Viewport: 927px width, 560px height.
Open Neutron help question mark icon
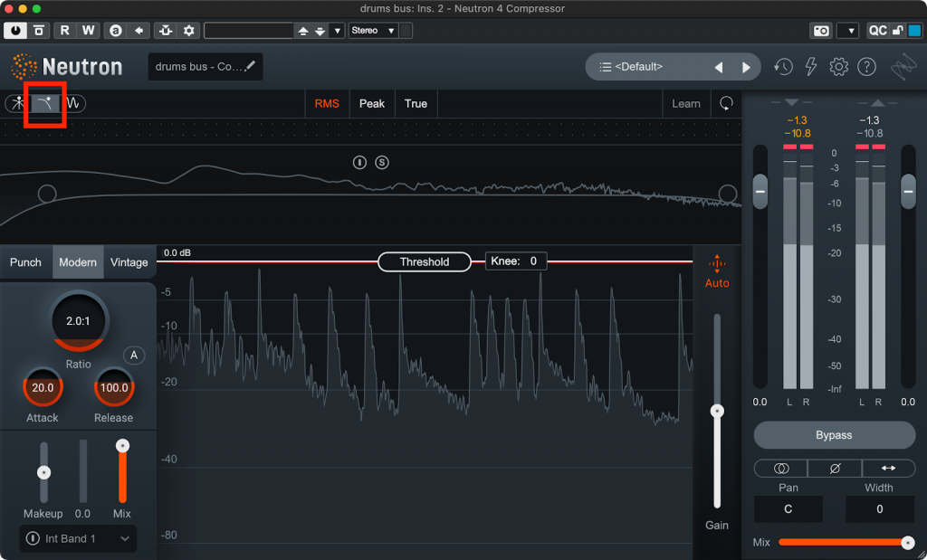tap(866, 67)
